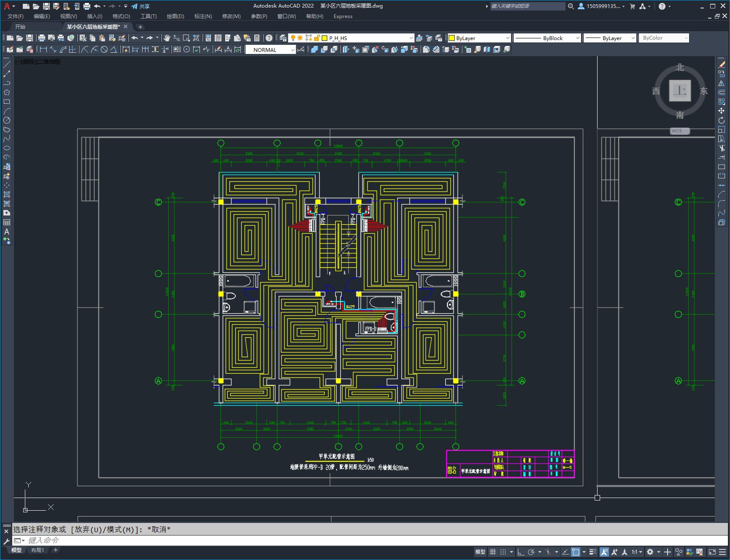Image resolution: width=730 pixels, height=560 pixels.
Task: Expand the NORMAL dimension style dropdown
Action: tap(293, 50)
